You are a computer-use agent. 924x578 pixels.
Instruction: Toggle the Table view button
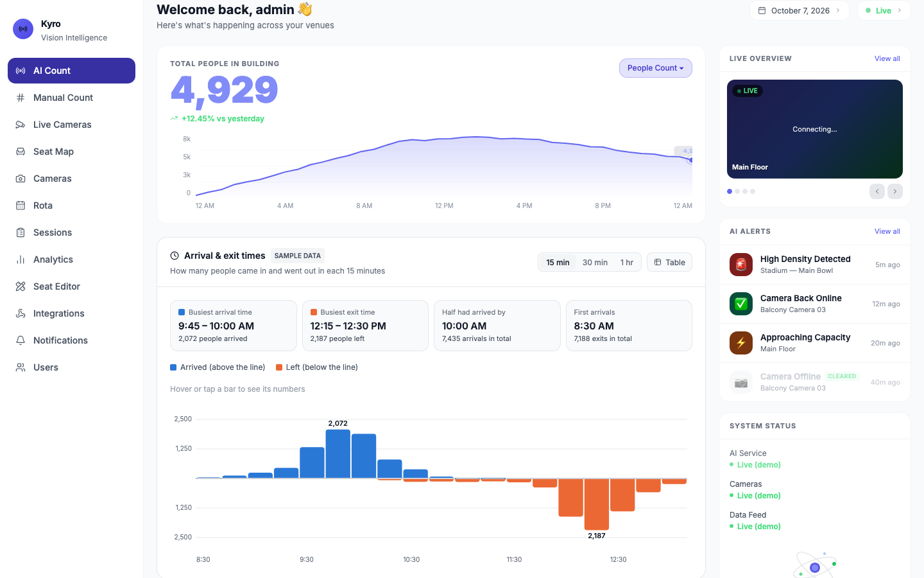click(669, 262)
